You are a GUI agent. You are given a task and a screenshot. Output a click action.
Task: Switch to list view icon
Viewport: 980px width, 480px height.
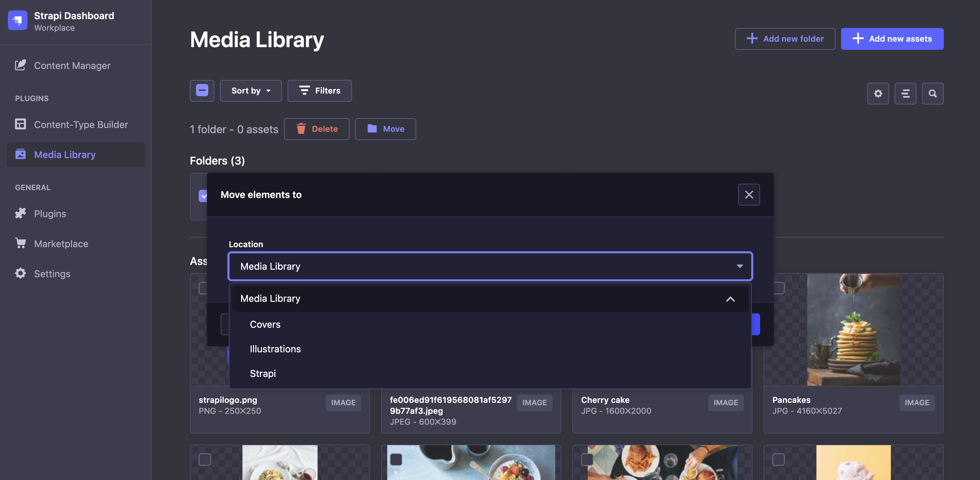(905, 94)
